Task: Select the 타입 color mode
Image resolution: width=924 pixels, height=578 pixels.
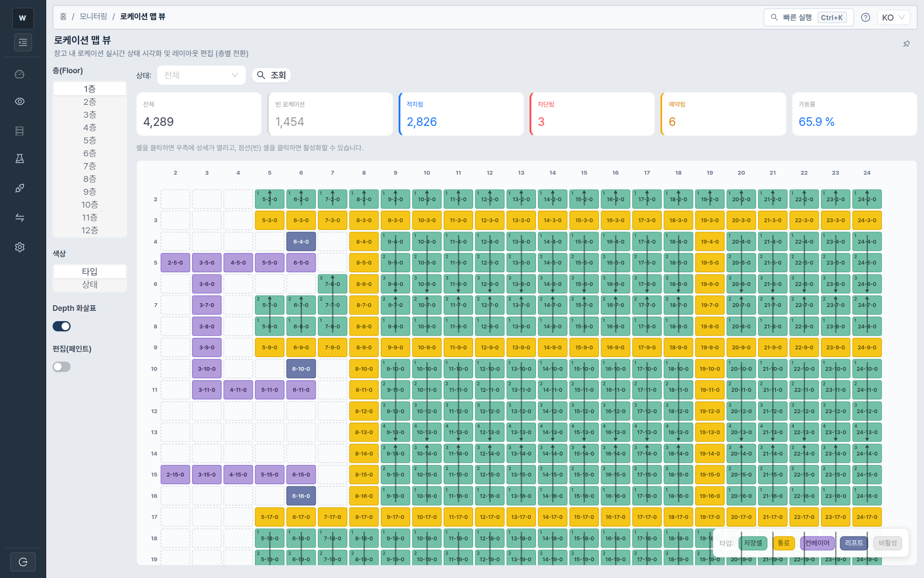Action: (90, 271)
